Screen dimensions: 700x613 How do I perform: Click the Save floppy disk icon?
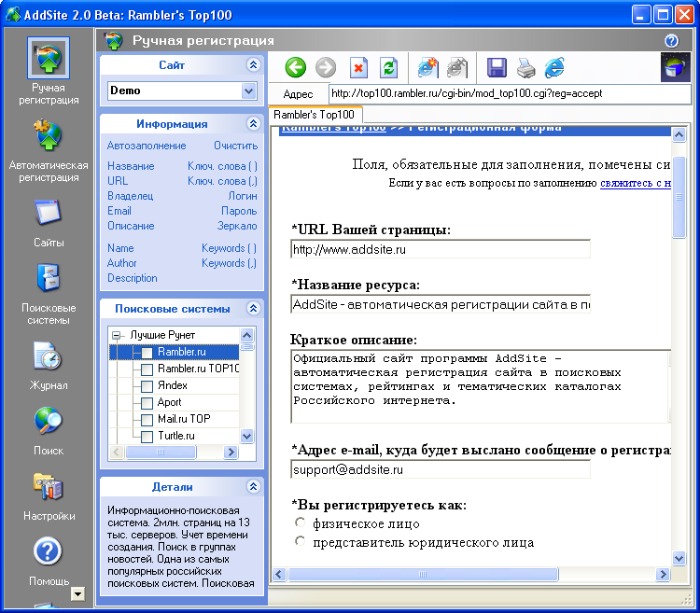(x=497, y=68)
